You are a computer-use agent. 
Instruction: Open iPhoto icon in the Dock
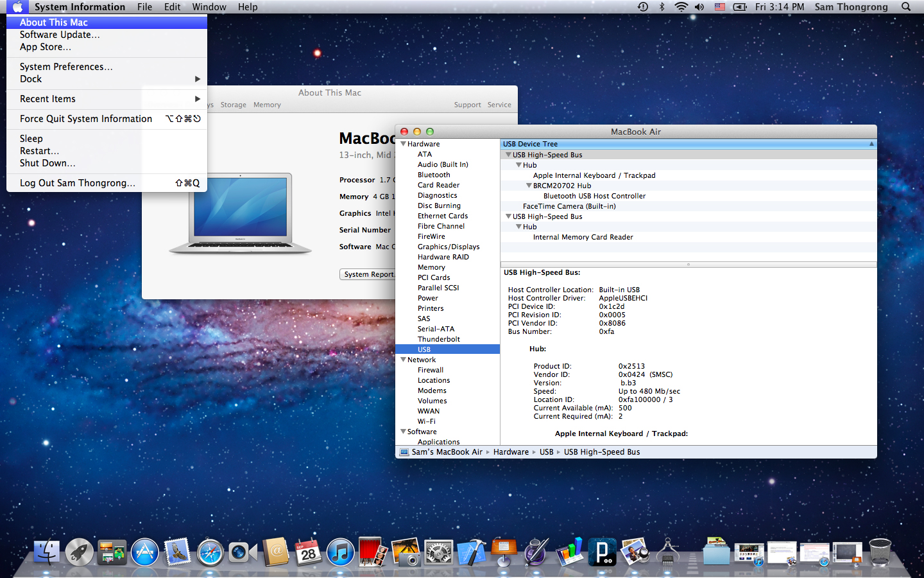pos(406,552)
